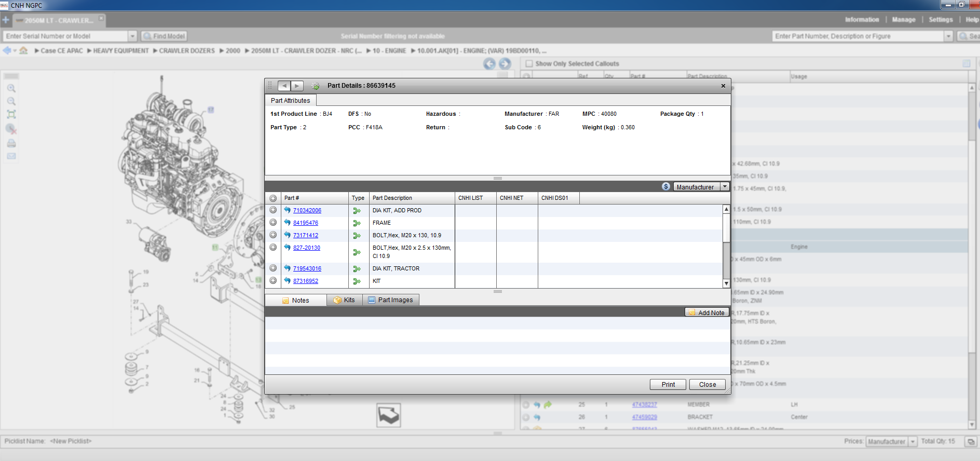Open the Manage menu
980x461 pixels.
point(904,20)
